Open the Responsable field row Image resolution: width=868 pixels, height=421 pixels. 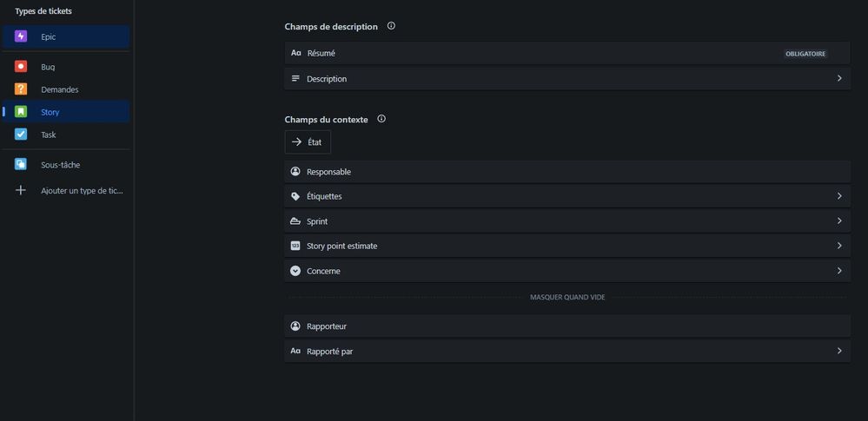567,172
